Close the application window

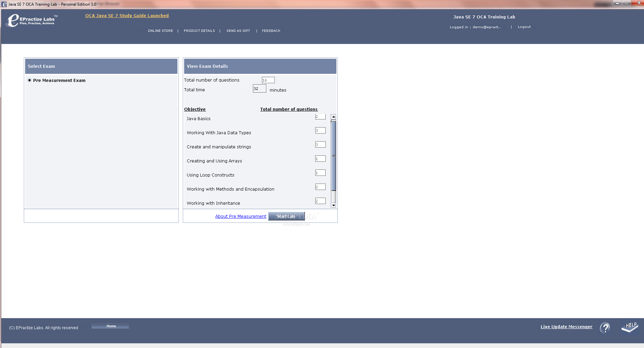click(x=638, y=3)
